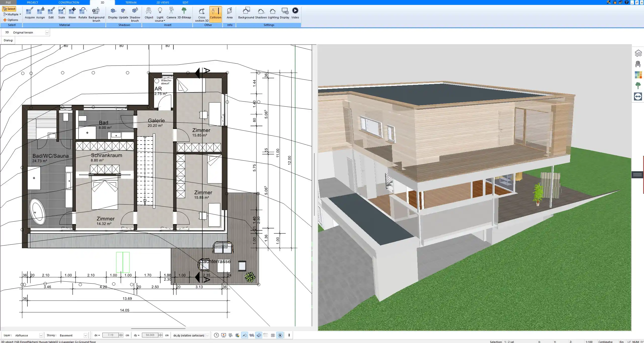The height and width of the screenshot is (343, 644).
Task: Open the Original terrain dropdown
Action: point(47,32)
